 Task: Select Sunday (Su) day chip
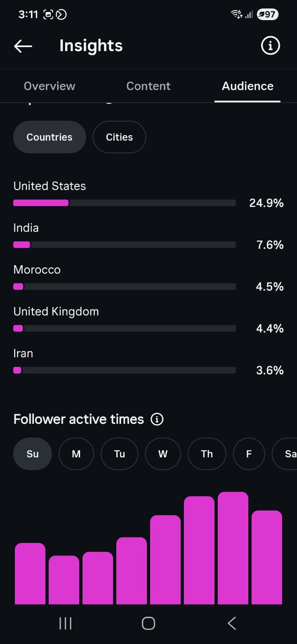[33, 454]
